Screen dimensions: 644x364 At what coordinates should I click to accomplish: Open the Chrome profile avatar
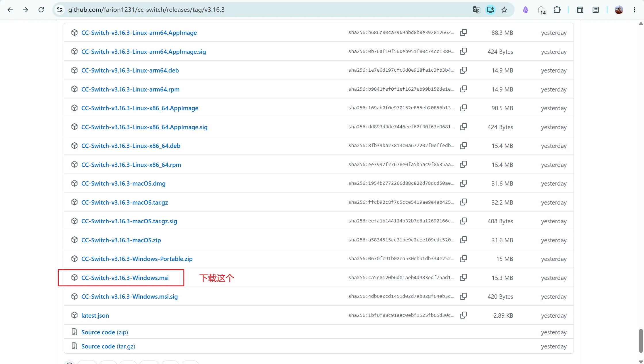click(x=619, y=10)
